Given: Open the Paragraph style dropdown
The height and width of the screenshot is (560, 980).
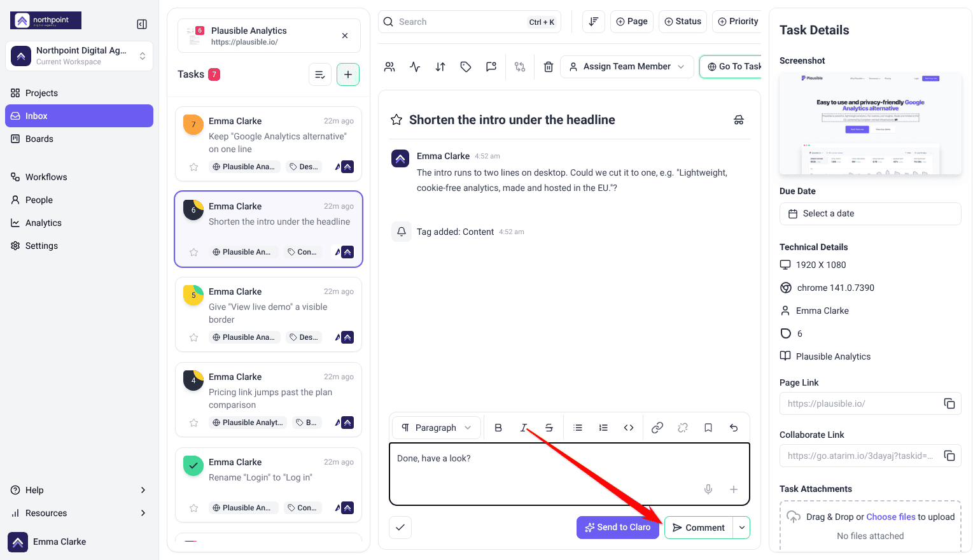Looking at the screenshot, I should 436,428.
